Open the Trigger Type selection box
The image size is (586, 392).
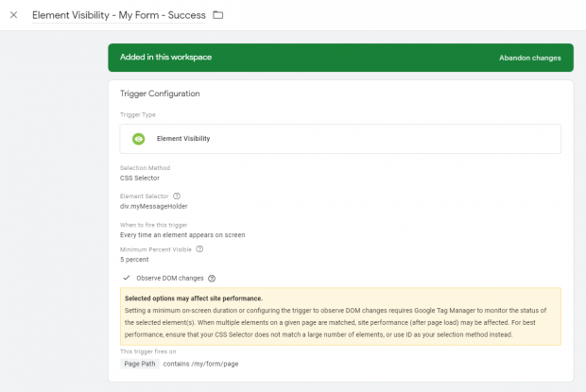340,139
